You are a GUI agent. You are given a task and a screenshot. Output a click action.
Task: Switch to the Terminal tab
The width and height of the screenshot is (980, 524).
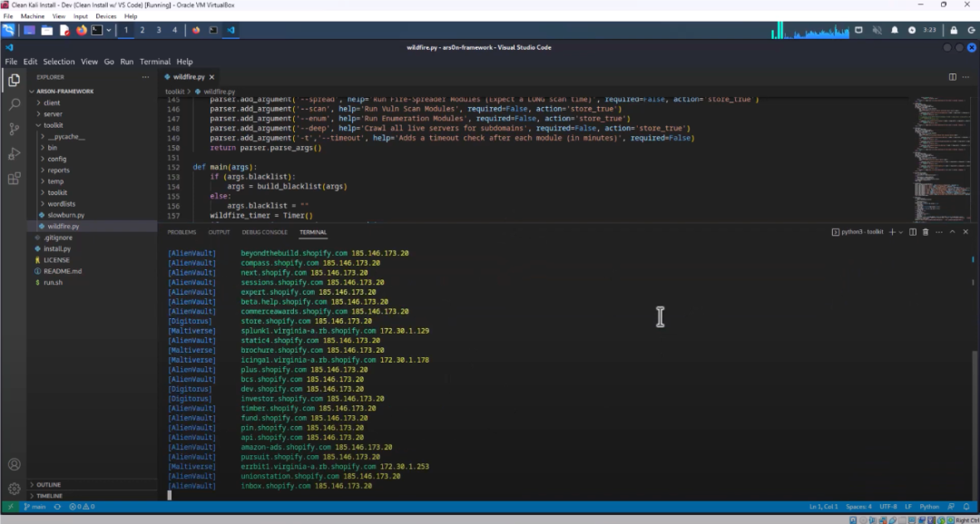point(312,232)
